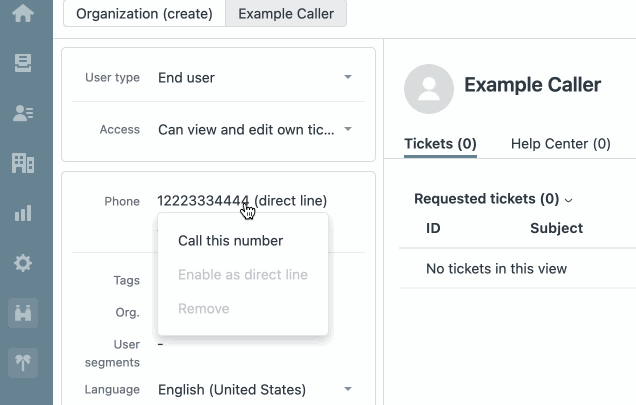Select the Tickets (0) tab
This screenshot has height=405, width=636.
pyautogui.click(x=440, y=144)
